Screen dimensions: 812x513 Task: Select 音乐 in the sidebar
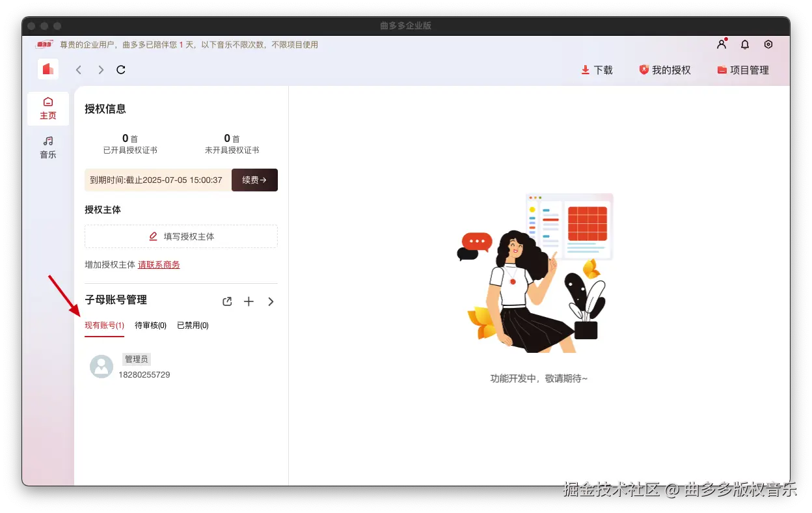click(48, 148)
